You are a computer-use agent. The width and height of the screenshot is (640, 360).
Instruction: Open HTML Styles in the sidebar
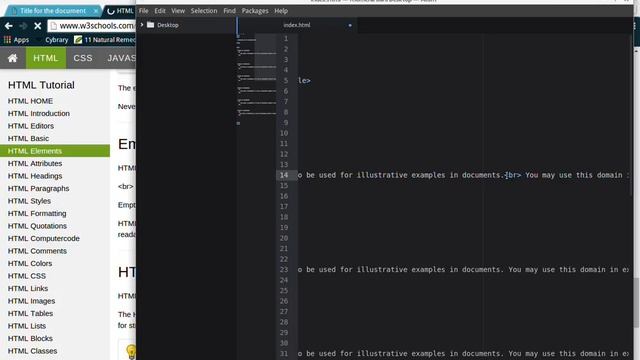pyautogui.click(x=29, y=201)
